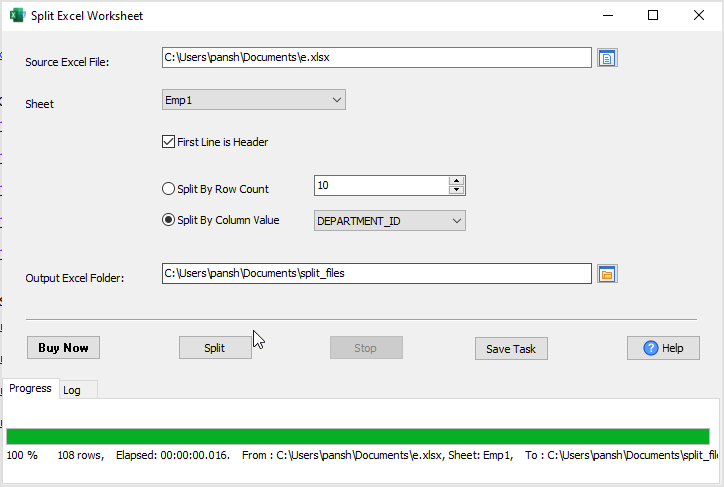Switch to the Log tab

[72, 390]
